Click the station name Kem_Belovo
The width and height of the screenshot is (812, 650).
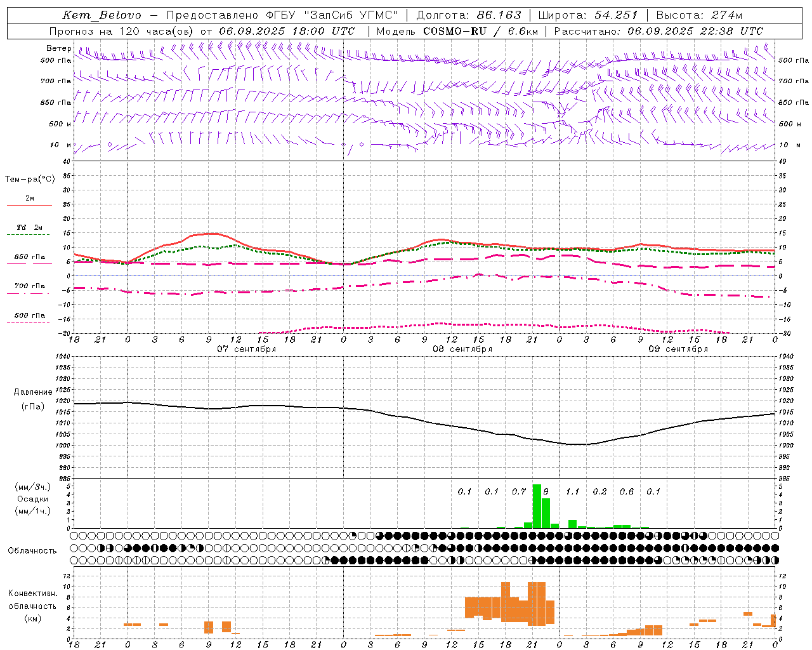102,15
